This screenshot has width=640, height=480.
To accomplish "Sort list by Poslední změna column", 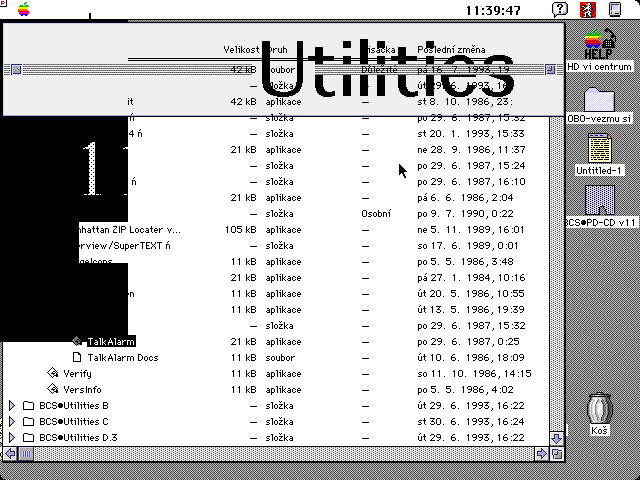I will (450, 50).
